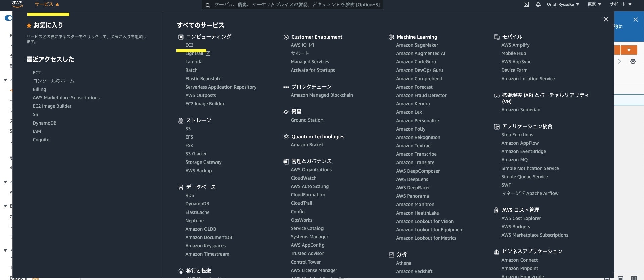
Task: Click the orange dropdown arrow button on the background page
Action: coord(629,50)
